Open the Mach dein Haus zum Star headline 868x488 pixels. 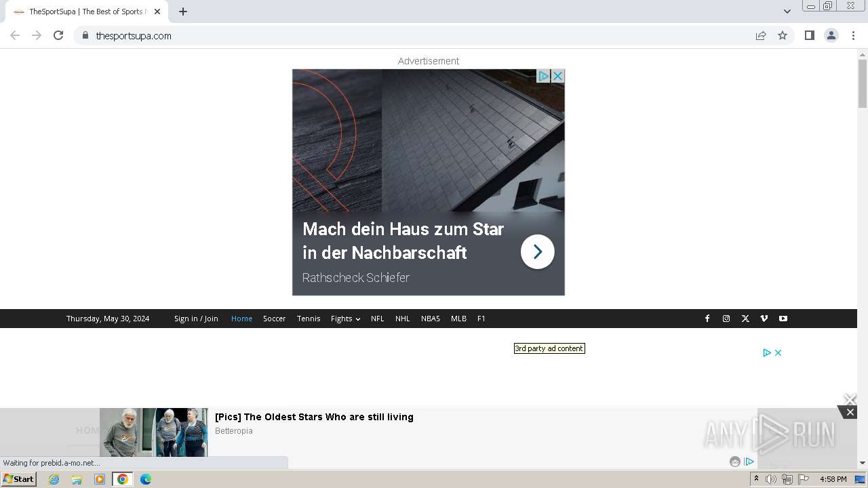click(403, 241)
